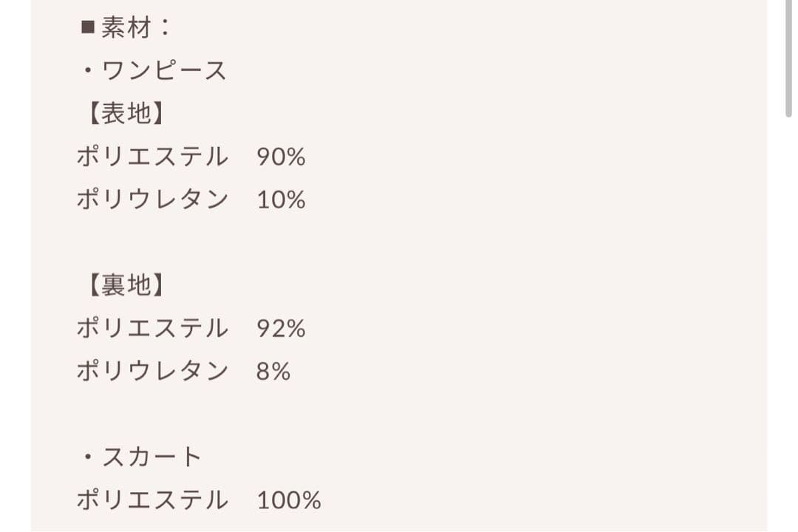Click the 92% value
The height and width of the screenshot is (532, 798).
[281, 329]
